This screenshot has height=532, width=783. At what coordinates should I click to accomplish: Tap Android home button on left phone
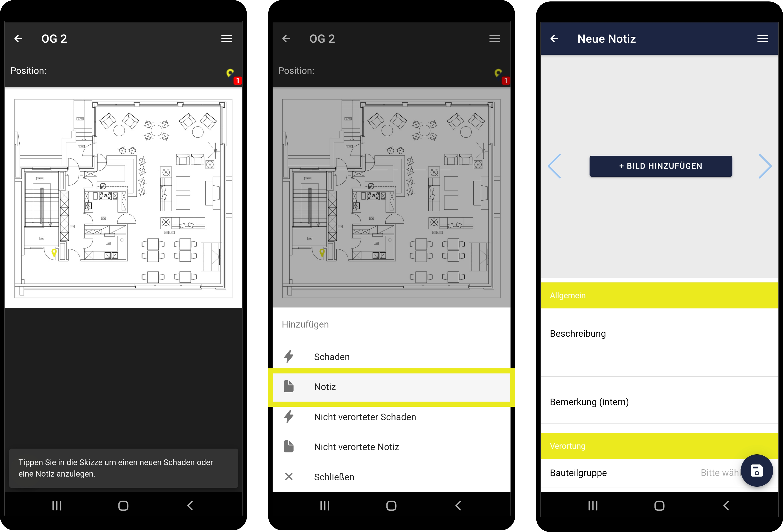coord(123,506)
